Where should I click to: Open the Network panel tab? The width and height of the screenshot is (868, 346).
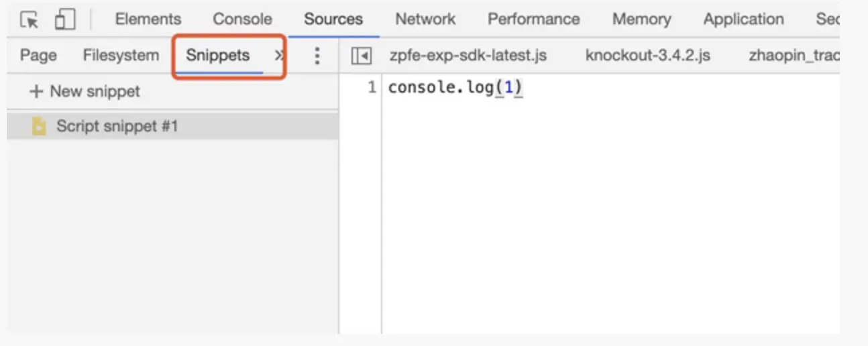(x=425, y=19)
